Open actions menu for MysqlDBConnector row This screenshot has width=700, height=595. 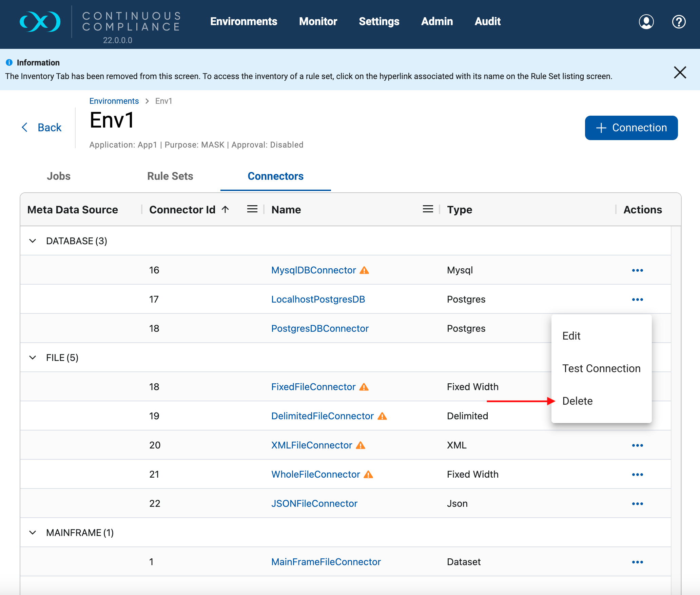pos(637,270)
